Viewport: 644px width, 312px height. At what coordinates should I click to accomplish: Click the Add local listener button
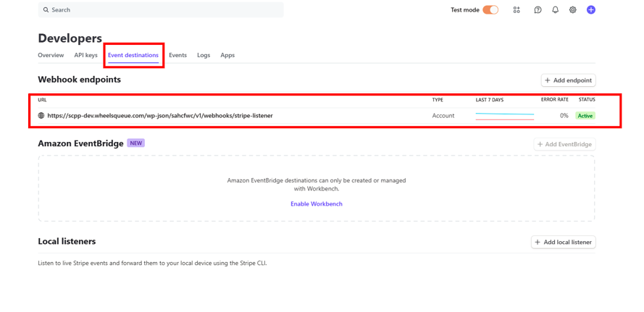[x=563, y=243]
